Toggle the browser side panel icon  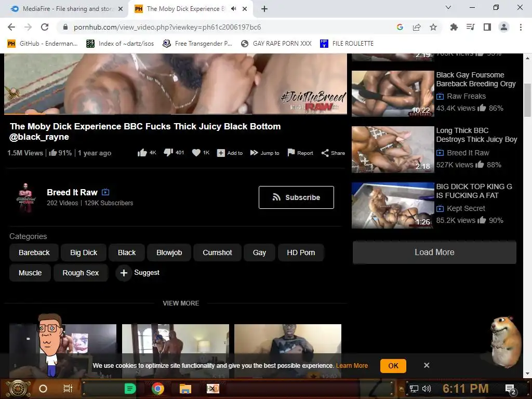(x=487, y=27)
